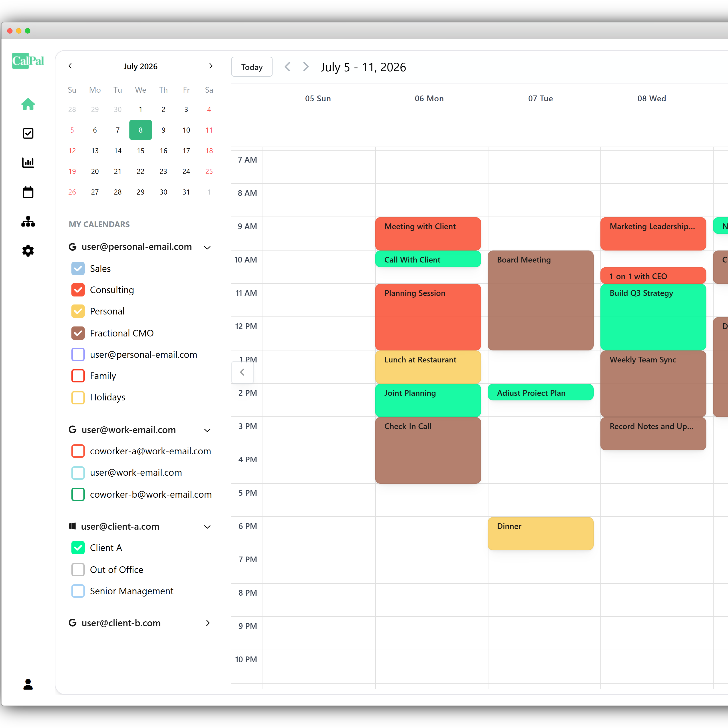Click the CalPal logo
728x728 pixels.
[x=28, y=61]
